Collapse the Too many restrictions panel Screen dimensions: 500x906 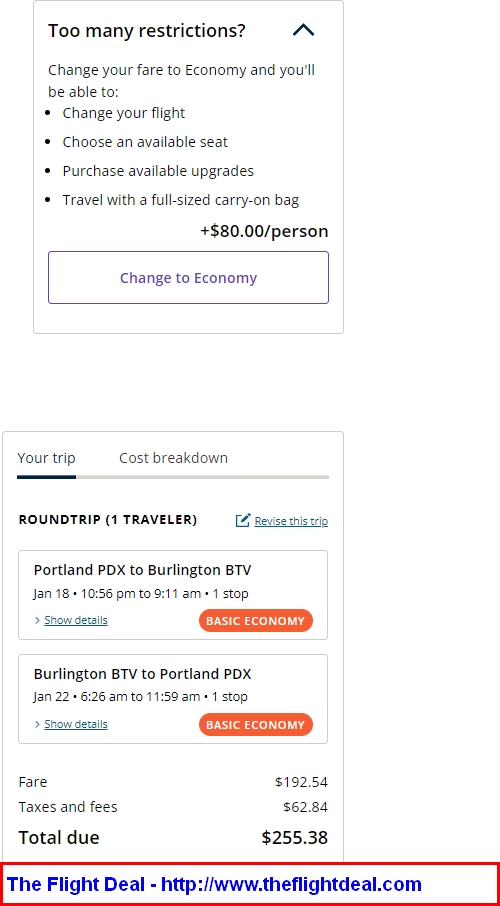pyautogui.click(x=303, y=30)
